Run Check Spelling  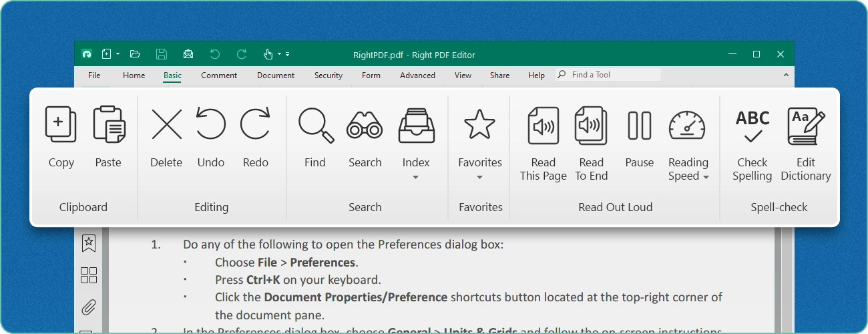point(752,126)
